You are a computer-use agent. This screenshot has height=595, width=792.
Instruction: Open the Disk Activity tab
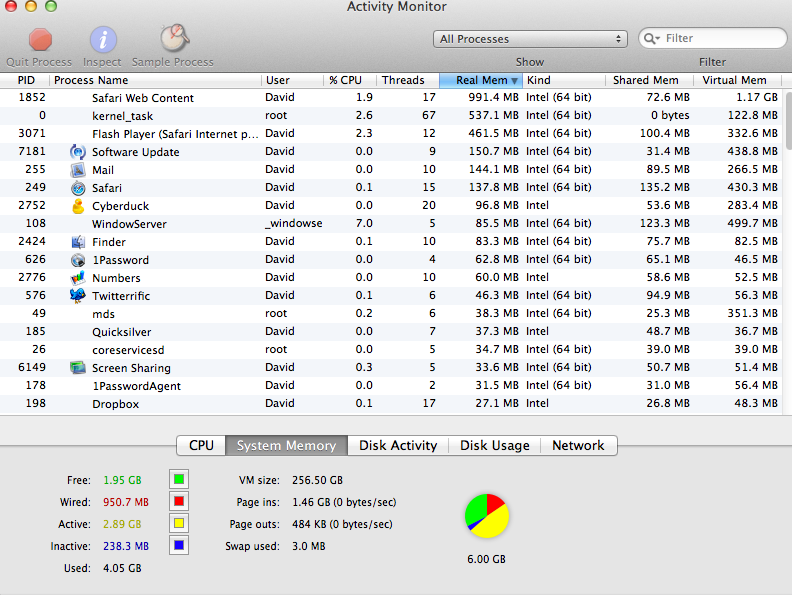tap(398, 445)
